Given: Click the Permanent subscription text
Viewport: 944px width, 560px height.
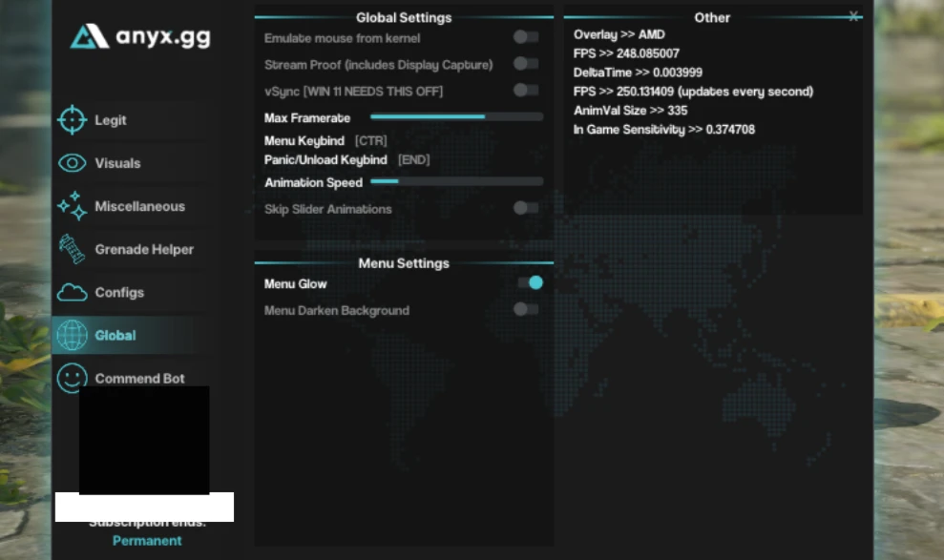Looking at the screenshot, I should [x=147, y=541].
